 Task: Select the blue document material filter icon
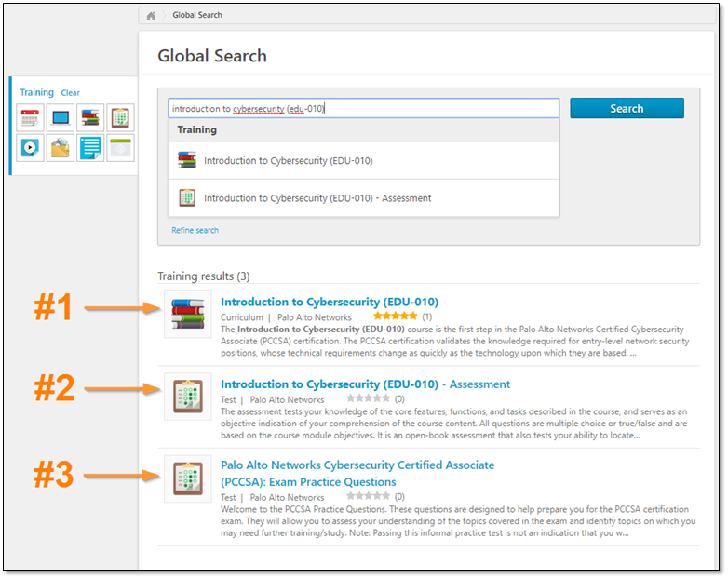pos(90,148)
